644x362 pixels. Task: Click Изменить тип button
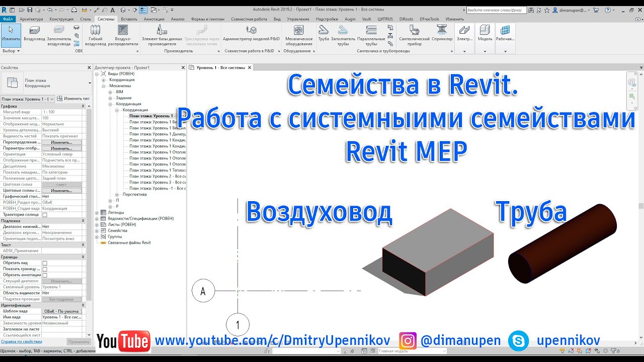pyautogui.click(x=73, y=99)
